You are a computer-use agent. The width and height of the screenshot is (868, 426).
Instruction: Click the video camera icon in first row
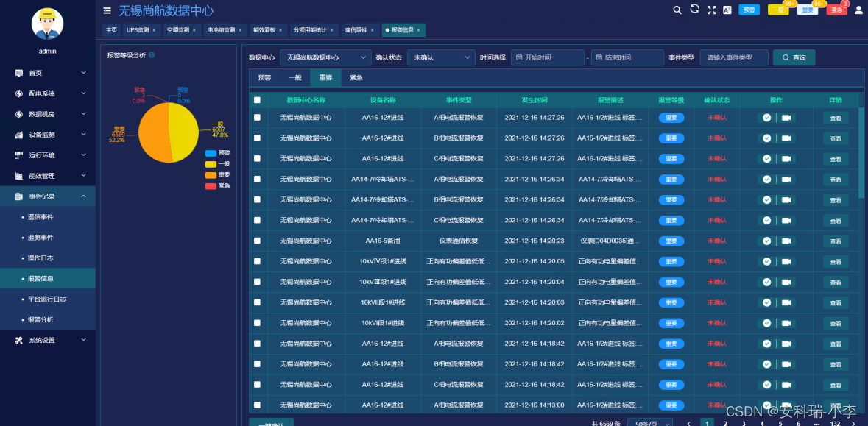[786, 118]
